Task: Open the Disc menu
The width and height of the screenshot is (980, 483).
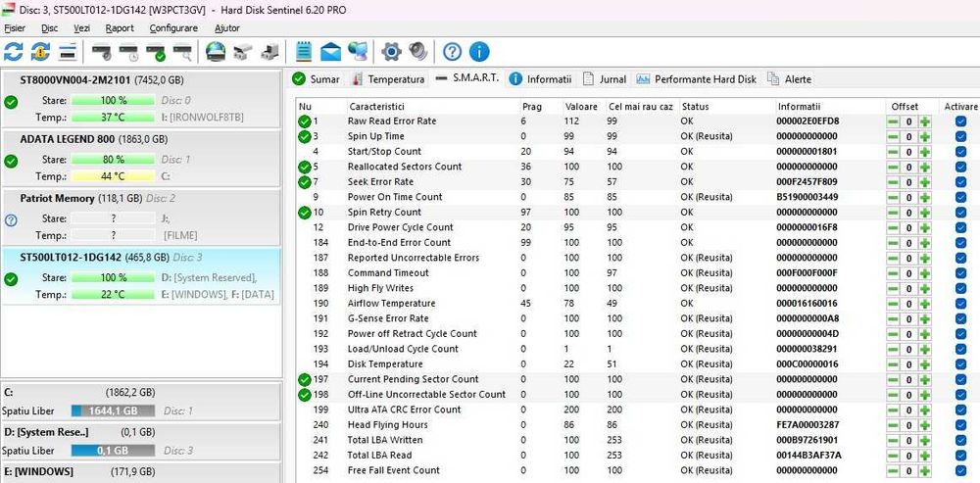Action: (49, 28)
